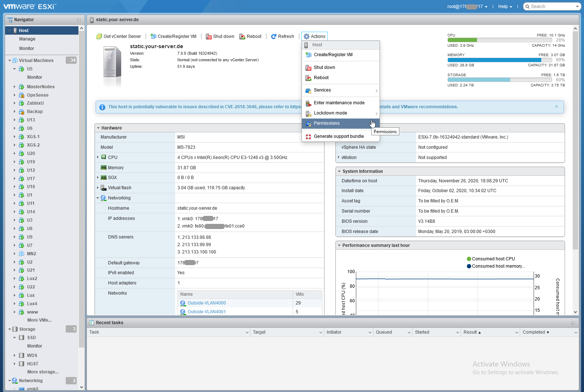Click the Create/Register VM toolbar icon
Image resolution: width=584 pixels, height=392 pixels.
[153, 36]
